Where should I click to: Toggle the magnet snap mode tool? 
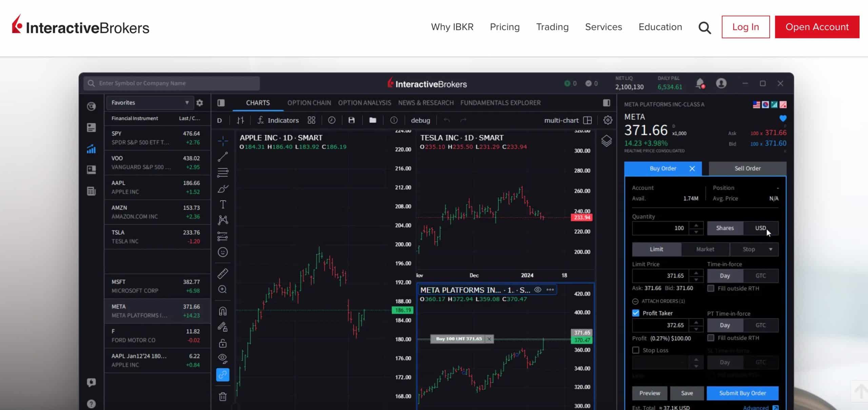(x=223, y=311)
